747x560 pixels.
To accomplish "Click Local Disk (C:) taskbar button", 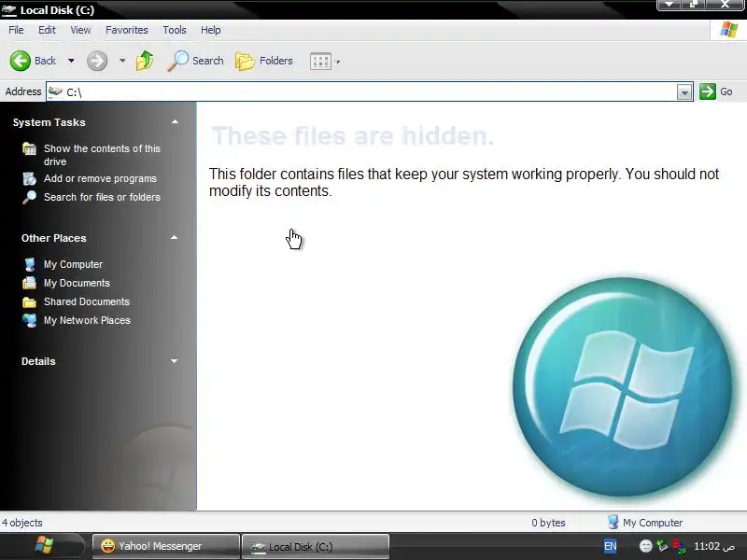I will click(316, 546).
